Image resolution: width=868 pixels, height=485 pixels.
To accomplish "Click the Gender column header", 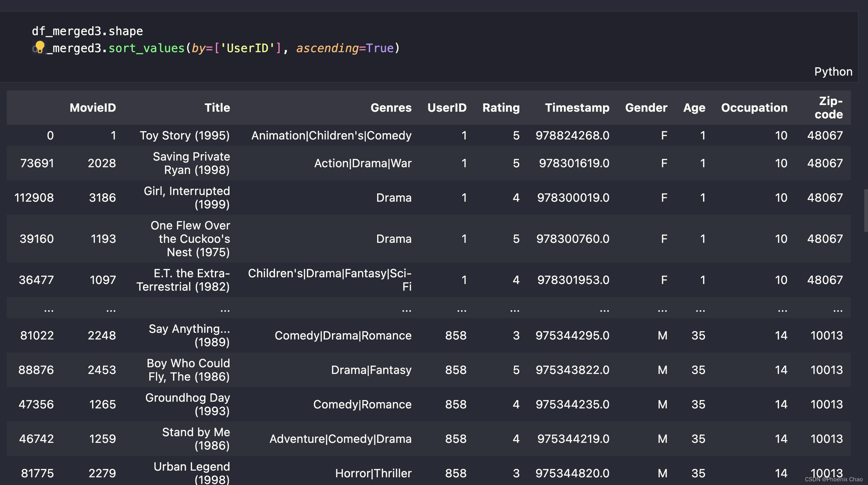I will pos(646,108).
